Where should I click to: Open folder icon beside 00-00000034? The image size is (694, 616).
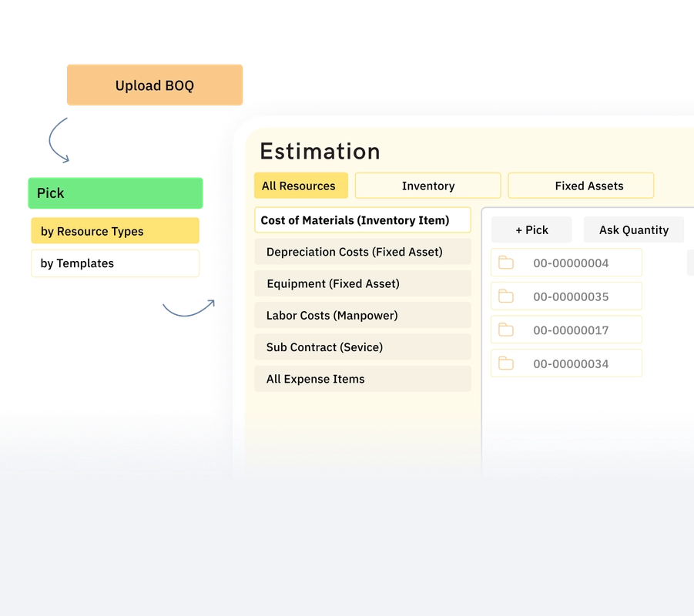(506, 363)
